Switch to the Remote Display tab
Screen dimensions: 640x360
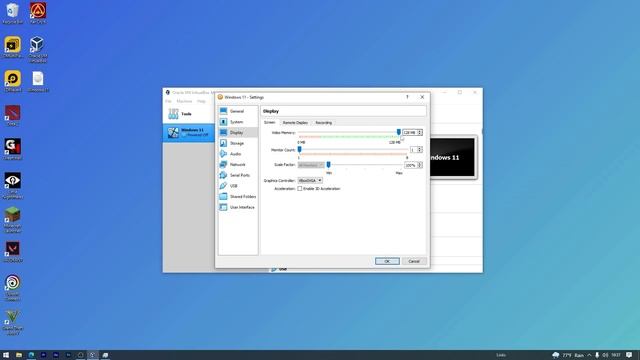click(x=295, y=122)
